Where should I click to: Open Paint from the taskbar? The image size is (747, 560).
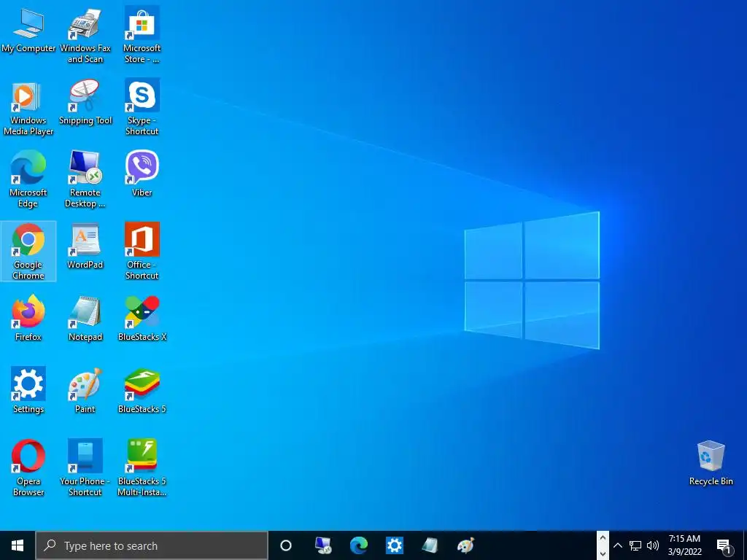[465, 545]
